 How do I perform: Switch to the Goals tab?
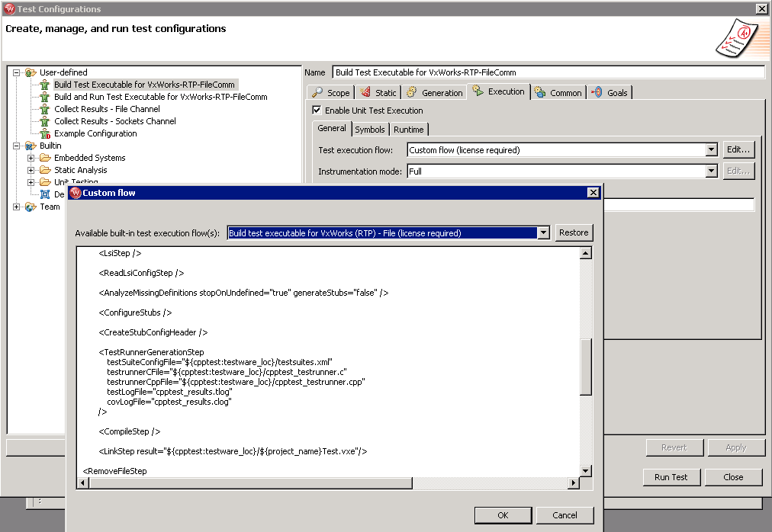(x=610, y=92)
